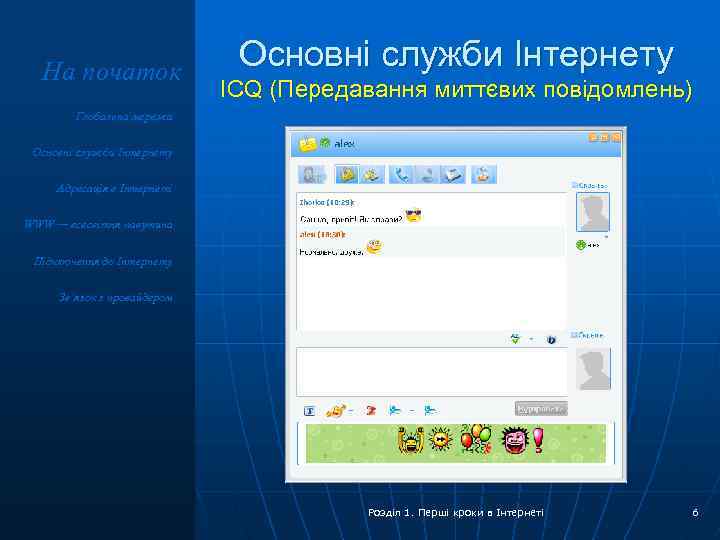Click the gray send button below message box
The image size is (720, 540).
coord(541,409)
